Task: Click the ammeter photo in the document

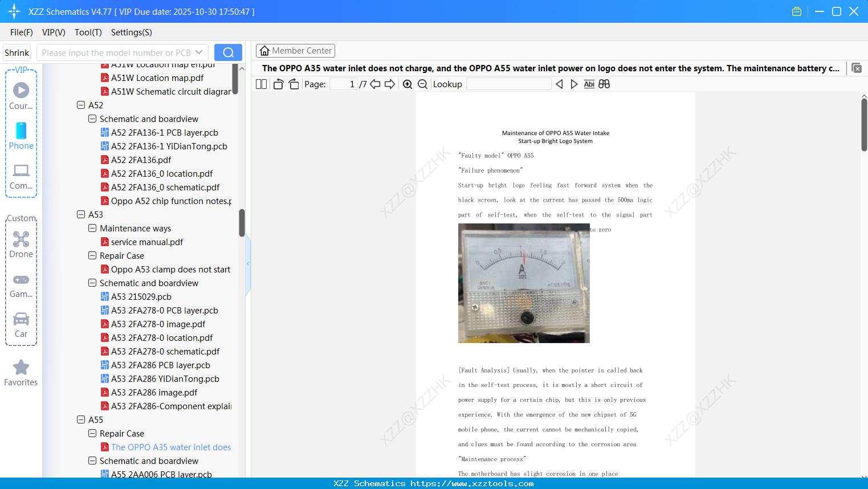Action: (x=524, y=283)
